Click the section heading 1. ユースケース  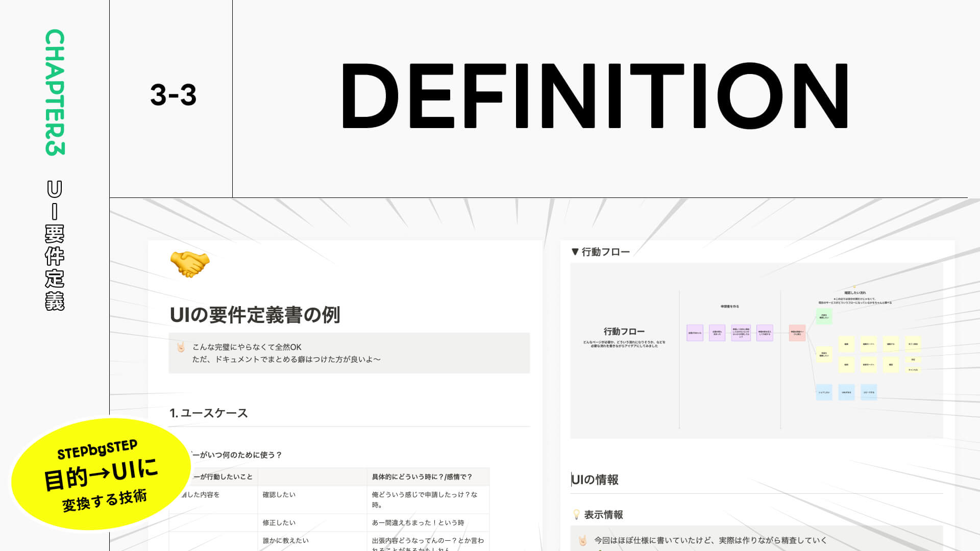(209, 413)
